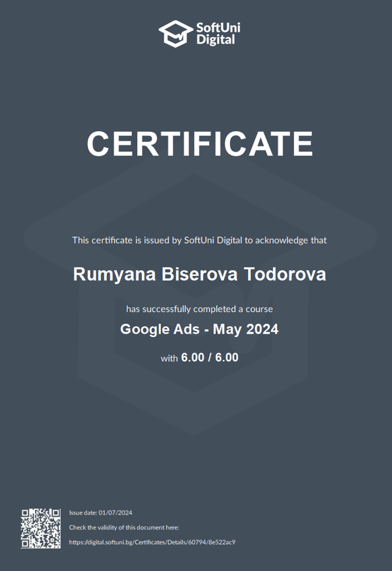Image resolution: width=392 pixels, height=571 pixels.
Task: Click the "SoftUni Digital" logo text
Action: tap(218, 34)
